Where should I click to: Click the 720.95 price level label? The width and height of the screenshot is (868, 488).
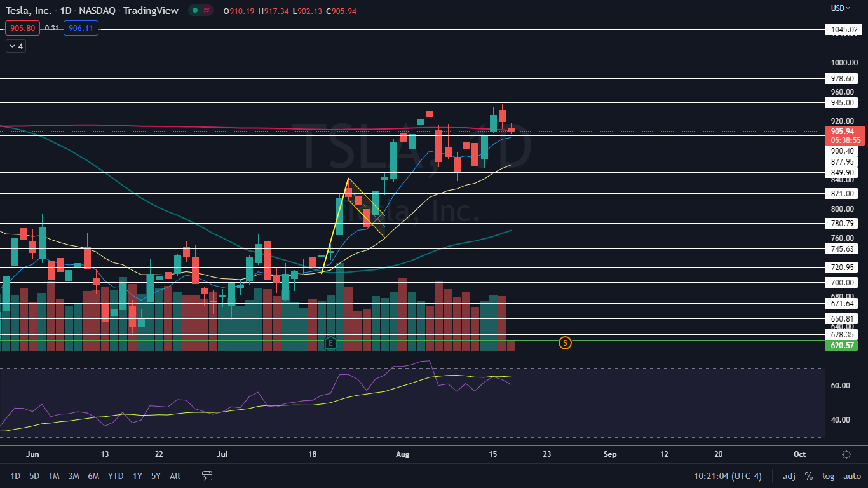click(843, 267)
